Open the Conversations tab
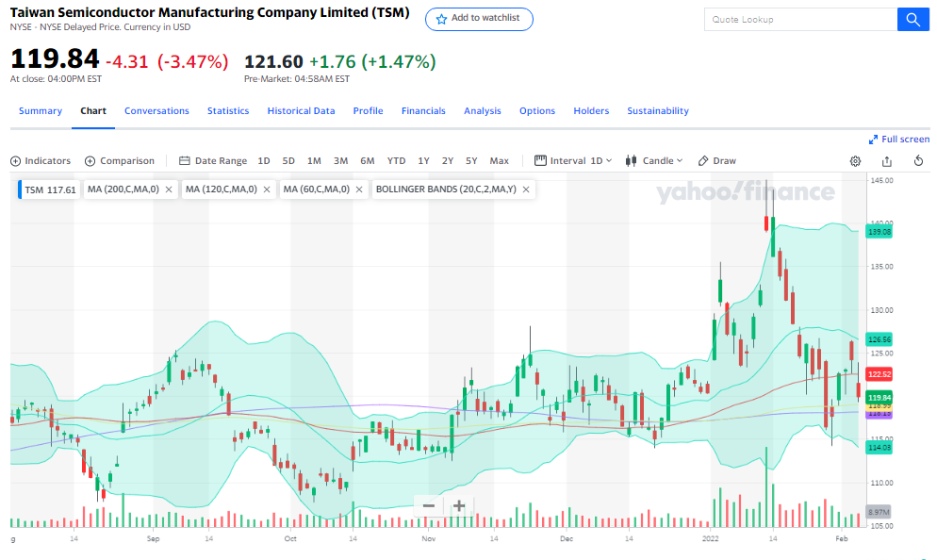937x560 pixels. pos(156,111)
